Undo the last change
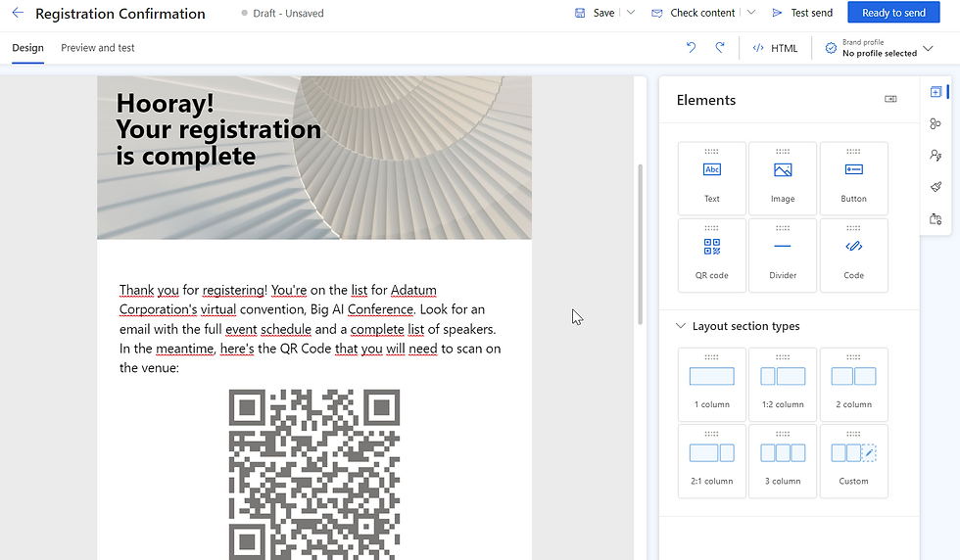 [x=692, y=48]
